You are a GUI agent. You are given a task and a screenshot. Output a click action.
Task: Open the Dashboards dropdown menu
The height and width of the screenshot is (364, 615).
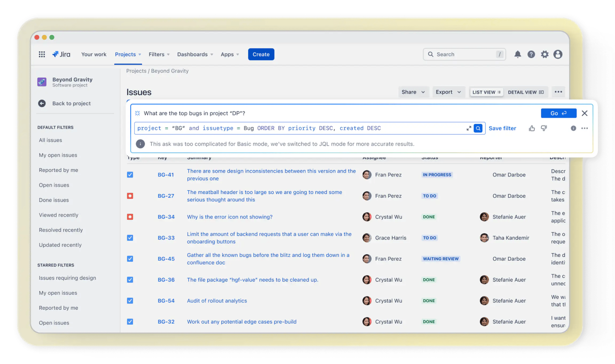(x=195, y=54)
